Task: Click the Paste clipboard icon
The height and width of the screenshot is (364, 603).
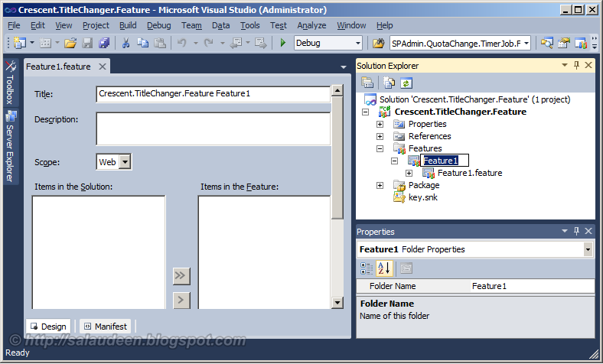Action: tap(160, 43)
